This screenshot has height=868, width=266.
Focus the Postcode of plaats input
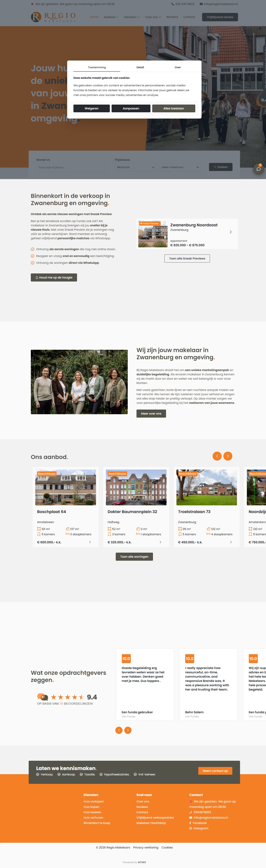coord(71,167)
